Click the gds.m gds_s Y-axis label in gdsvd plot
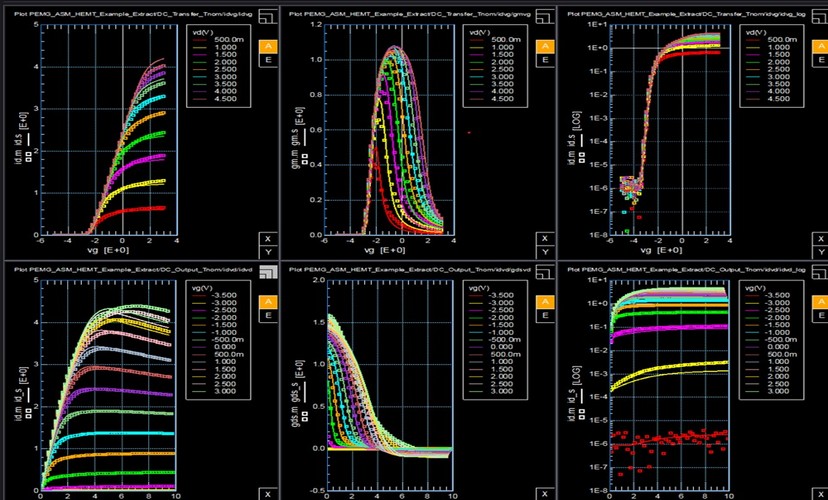Image resolution: width=828 pixels, height=500 pixels. click(x=297, y=394)
